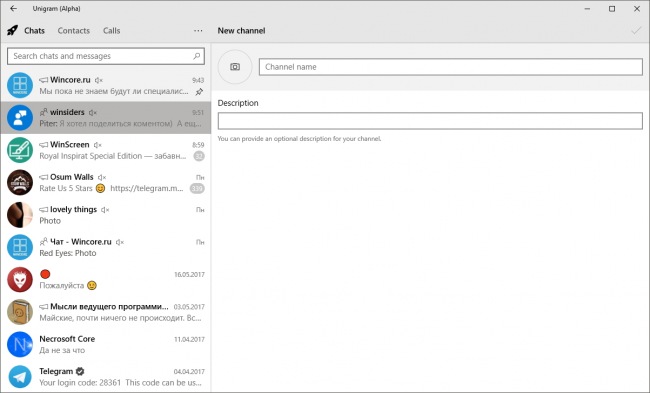Click the red alien avatar
Viewport: 650px width, 393px height.
coord(20,279)
